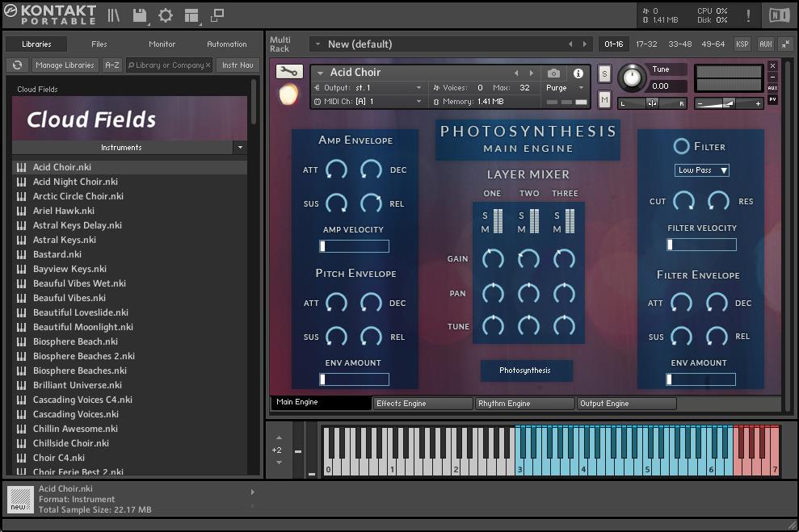Mute the Acid Choir instrument
Screen dimensions: 799x532
click(604, 99)
